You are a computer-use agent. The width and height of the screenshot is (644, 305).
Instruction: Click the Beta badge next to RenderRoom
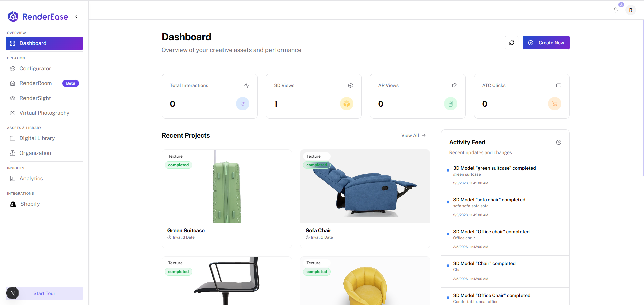point(70,83)
